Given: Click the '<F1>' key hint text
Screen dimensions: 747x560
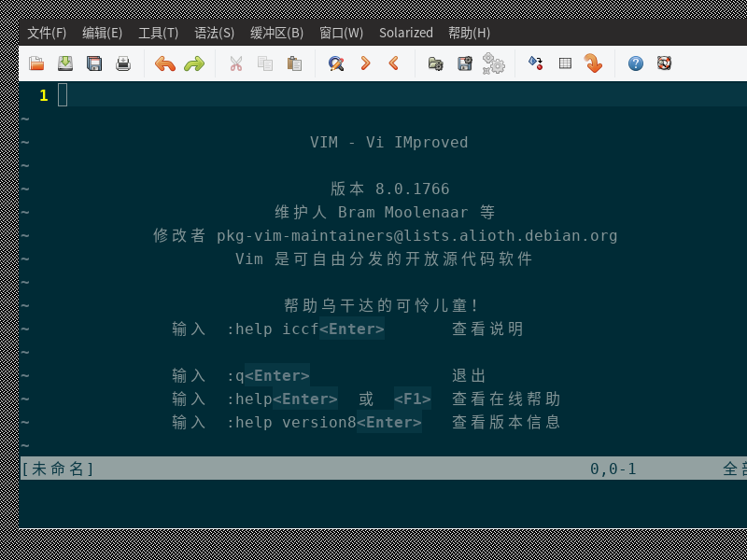Looking at the screenshot, I should tap(413, 399).
